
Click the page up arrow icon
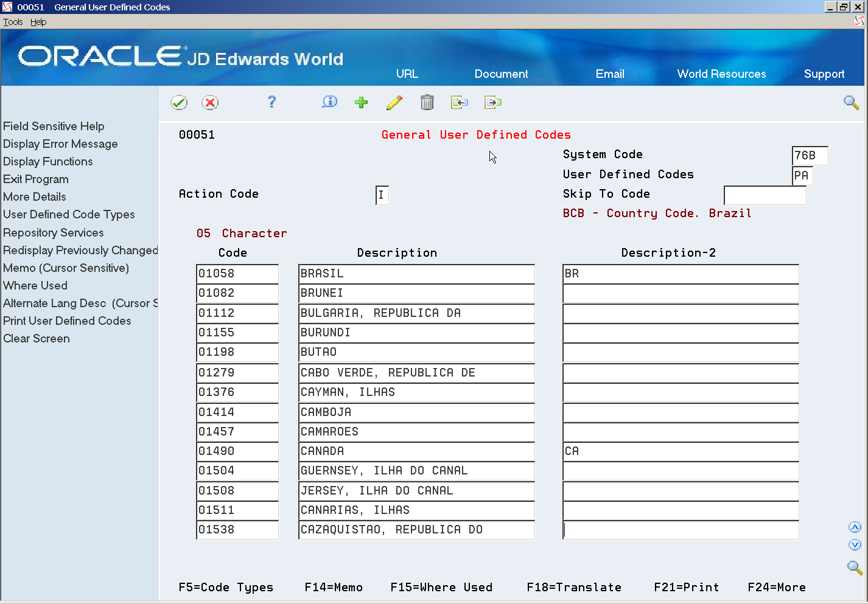855,527
